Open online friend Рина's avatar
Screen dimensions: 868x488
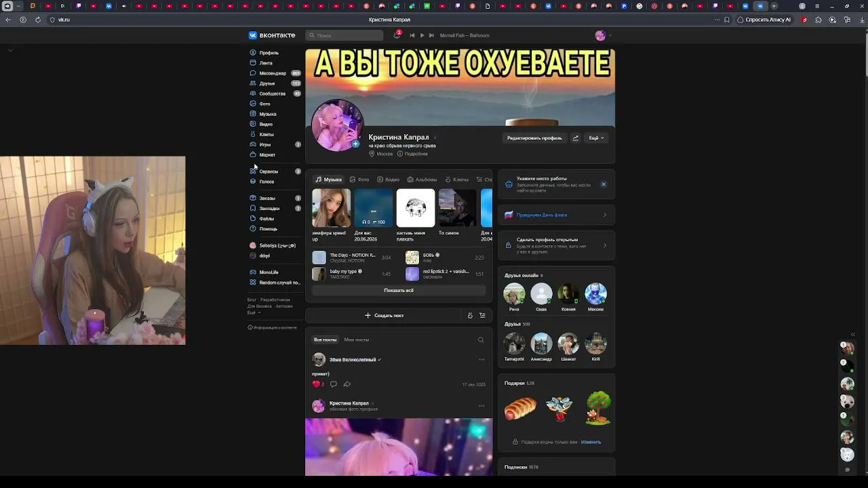tap(514, 293)
